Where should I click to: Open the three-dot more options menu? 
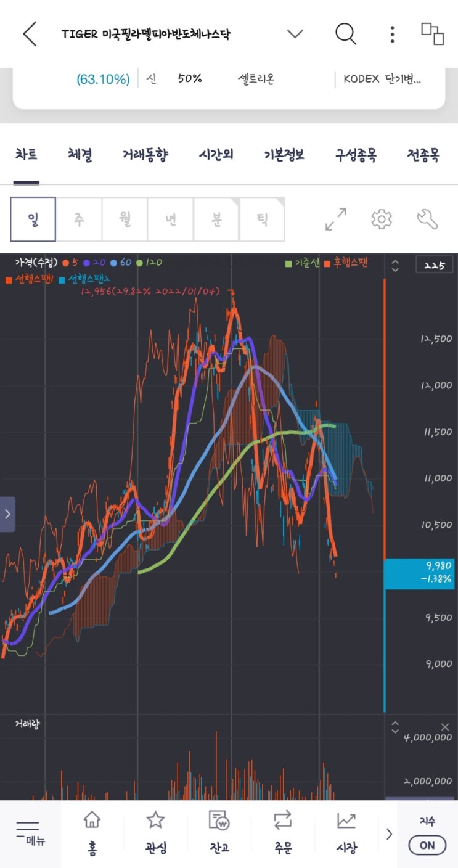pos(392,34)
